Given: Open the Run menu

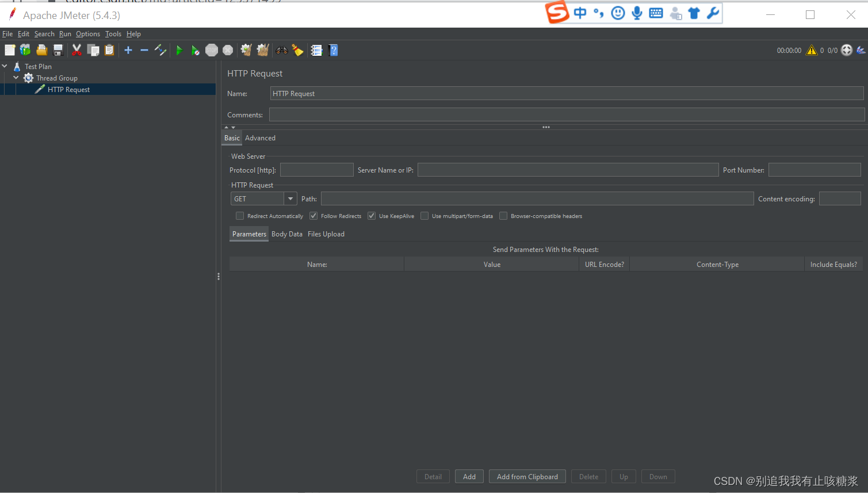Looking at the screenshot, I should tap(65, 34).
